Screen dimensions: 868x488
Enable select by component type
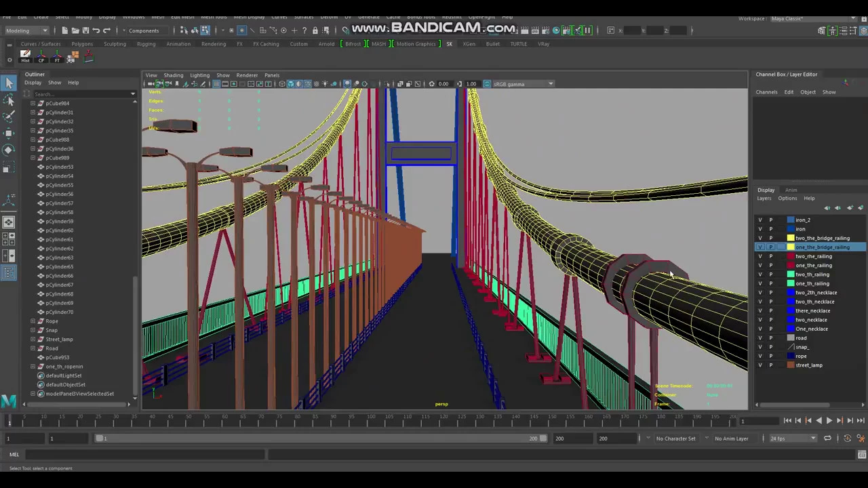[205, 30]
